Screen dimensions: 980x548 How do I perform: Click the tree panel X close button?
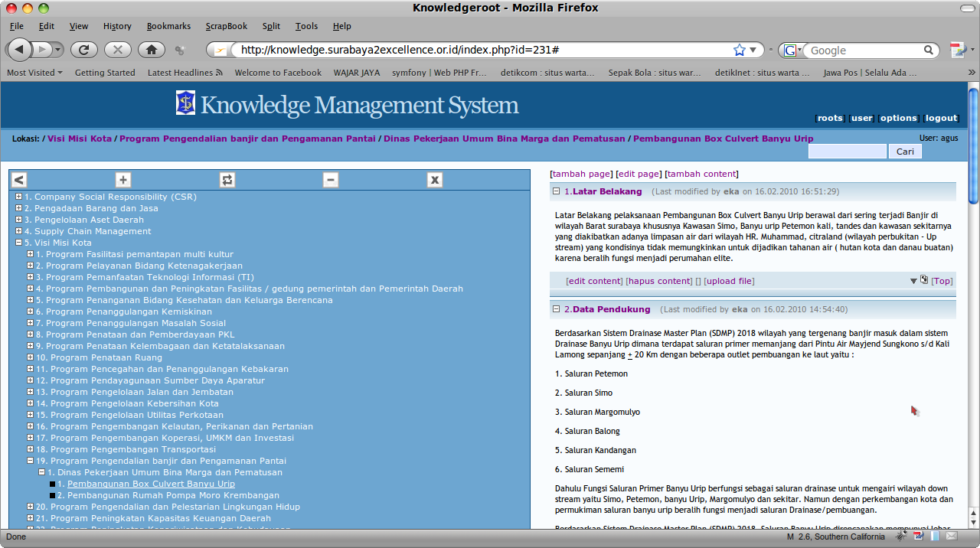pyautogui.click(x=435, y=180)
